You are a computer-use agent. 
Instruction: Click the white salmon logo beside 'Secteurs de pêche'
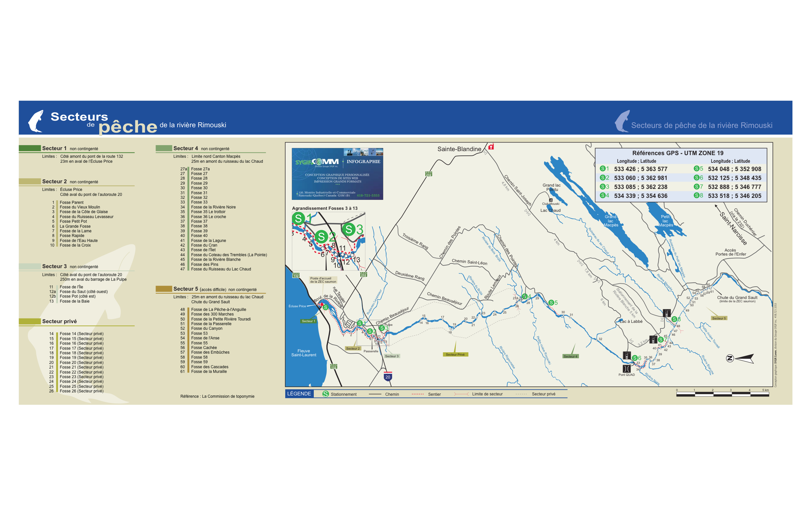pos(36,121)
